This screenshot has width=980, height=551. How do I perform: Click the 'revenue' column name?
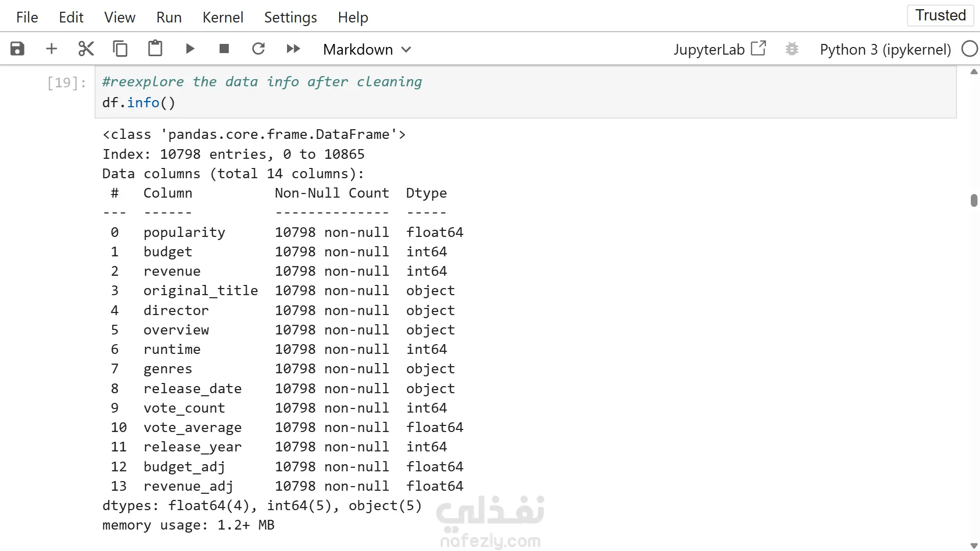(172, 271)
